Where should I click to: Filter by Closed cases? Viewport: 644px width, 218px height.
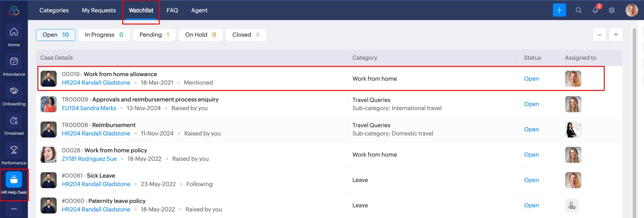point(246,35)
